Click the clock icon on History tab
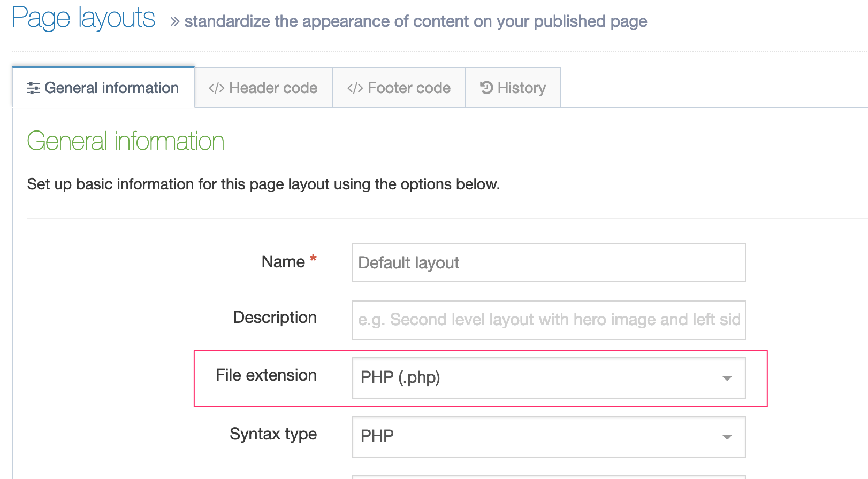868x479 pixels. [x=486, y=88]
